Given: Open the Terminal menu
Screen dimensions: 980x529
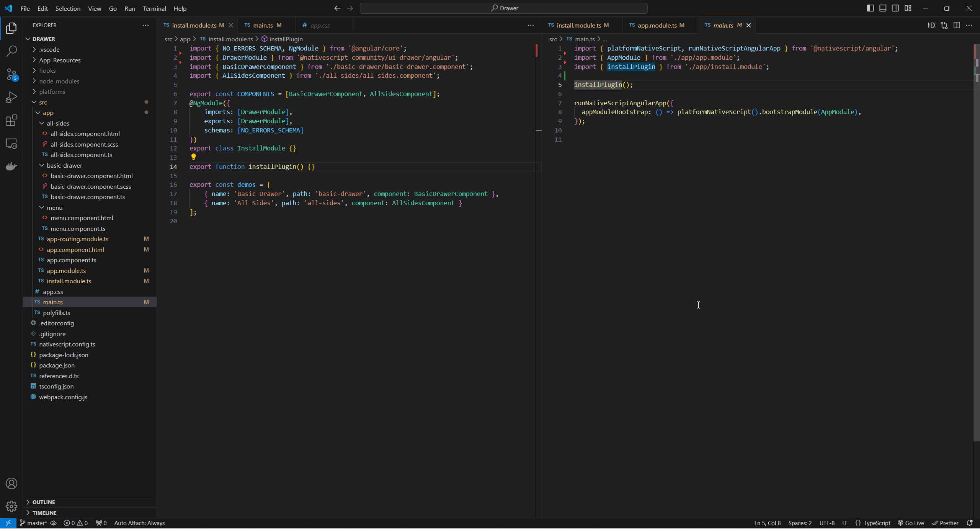Looking at the screenshot, I should (x=154, y=8).
